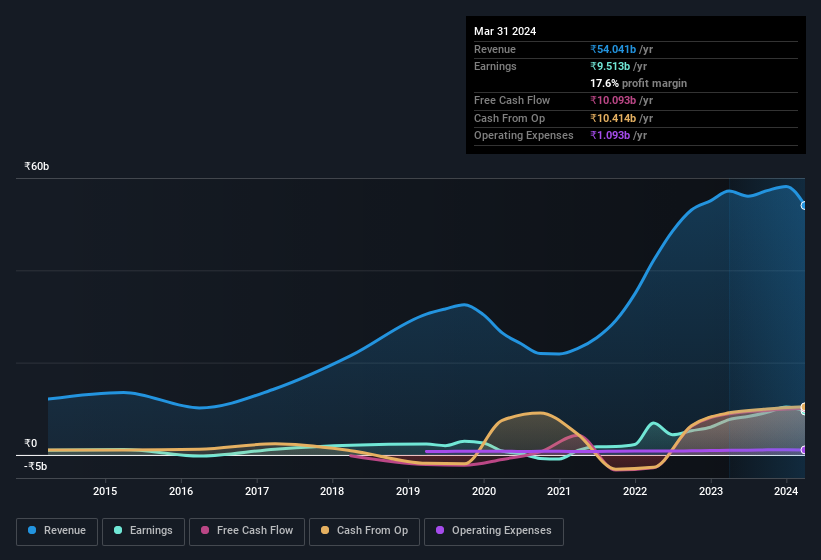
Task: Toggle the Earnings series legend button
Action: pos(143,531)
